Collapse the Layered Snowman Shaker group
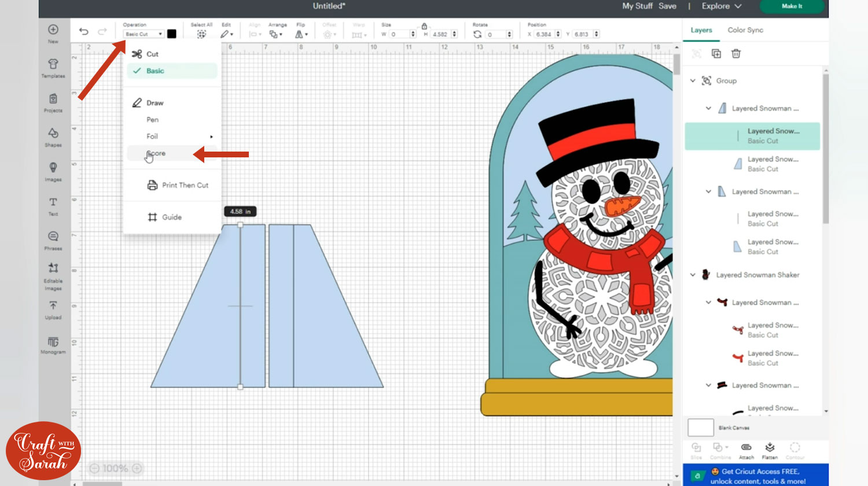The height and width of the screenshot is (486, 868). click(693, 275)
